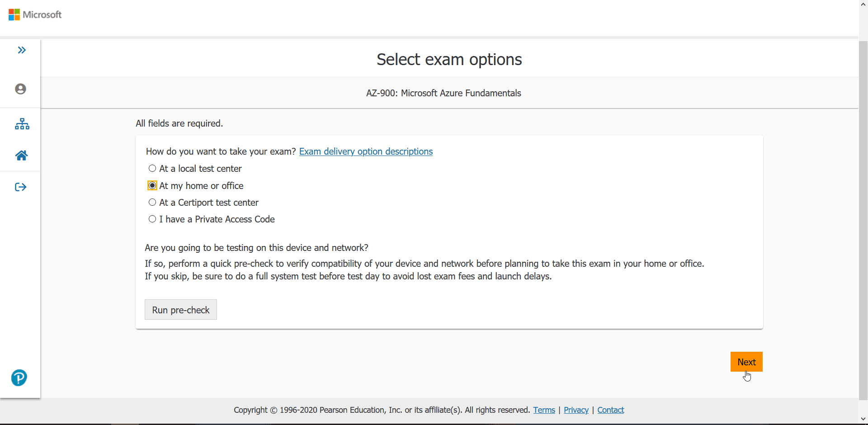Click the sign-out icon in the sidebar
Viewport: 868px width, 425px height.
pyautogui.click(x=20, y=186)
